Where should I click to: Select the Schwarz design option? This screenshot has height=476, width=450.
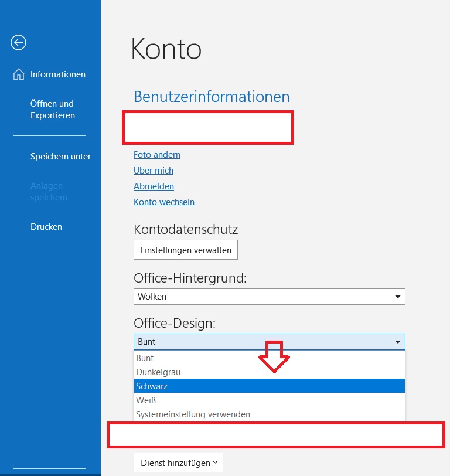pos(269,386)
